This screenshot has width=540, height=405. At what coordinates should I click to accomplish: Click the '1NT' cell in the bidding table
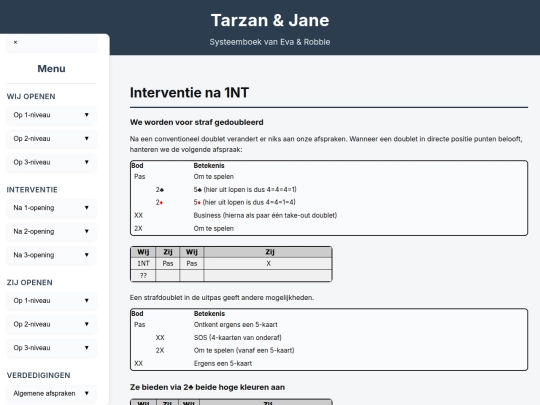[x=143, y=264]
